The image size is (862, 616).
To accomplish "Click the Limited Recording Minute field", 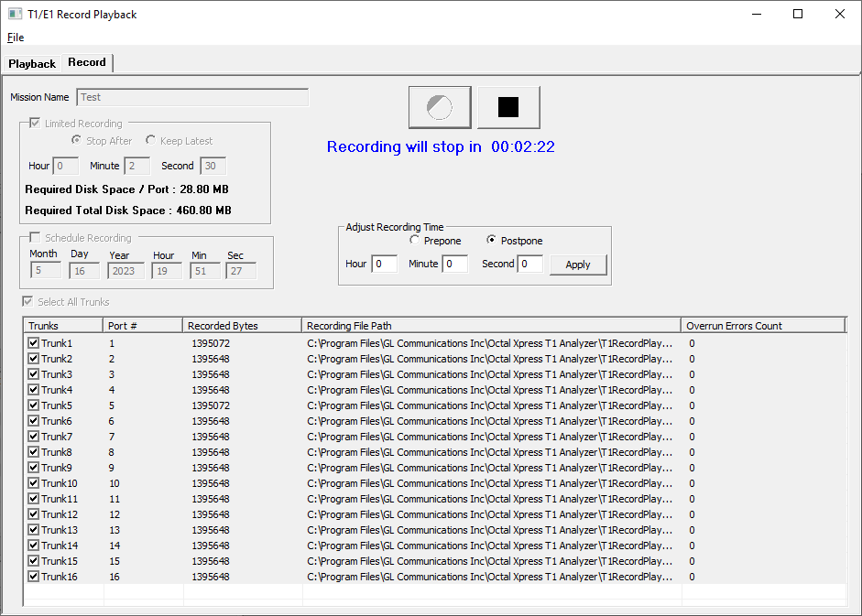I will [136, 166].
